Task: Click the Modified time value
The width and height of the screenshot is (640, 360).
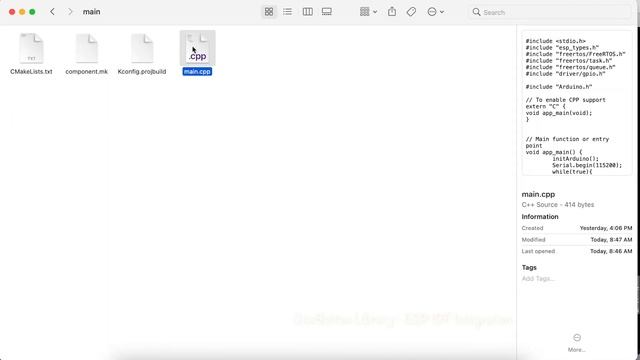Action: click(x=611, y=240)
